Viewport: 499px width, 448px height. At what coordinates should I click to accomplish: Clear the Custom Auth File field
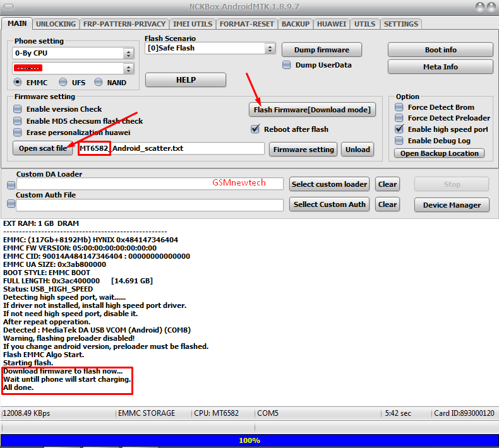pyautogui.click(x=387, y=204)
